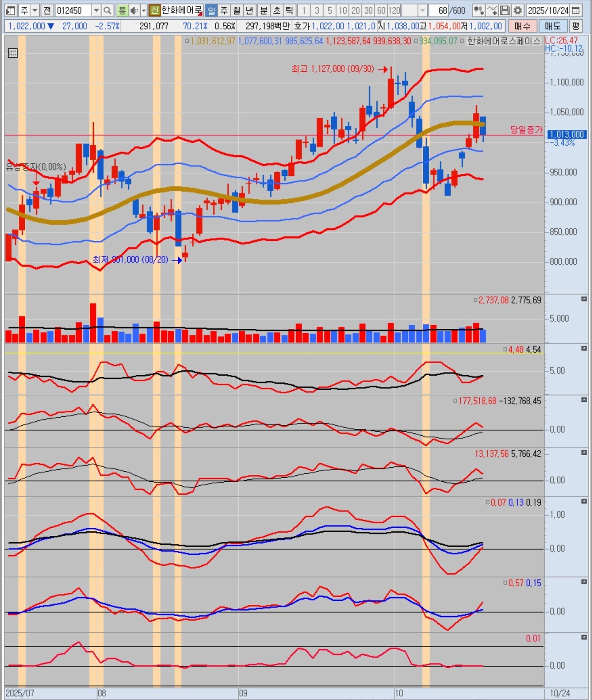
Task: Click the panel layout icon at top-left
Action: coord(11,10)
